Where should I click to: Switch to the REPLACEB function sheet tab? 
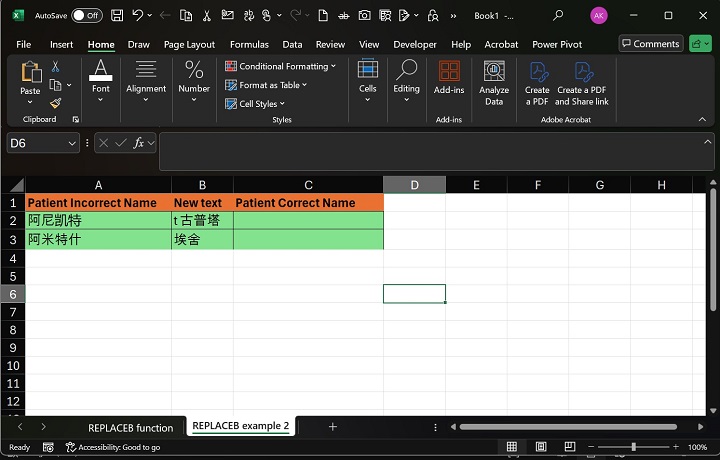(x=130, y=427)
